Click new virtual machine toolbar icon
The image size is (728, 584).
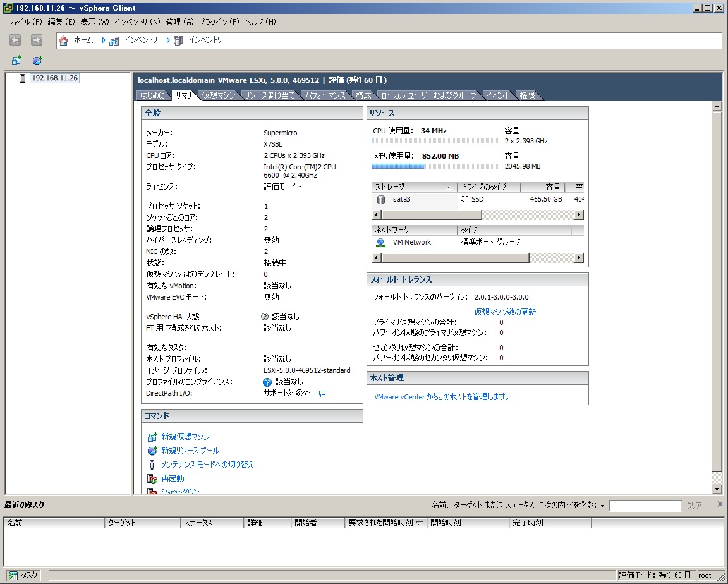coord(16,60)
